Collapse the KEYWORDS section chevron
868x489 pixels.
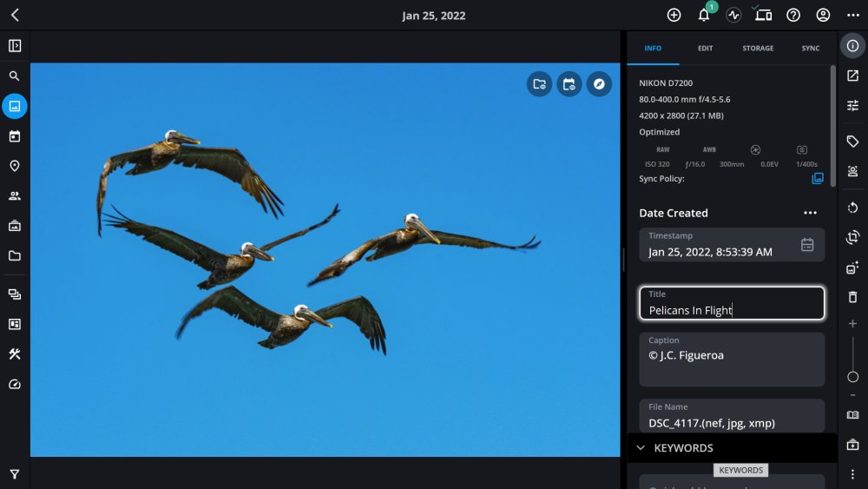(641, 447)
